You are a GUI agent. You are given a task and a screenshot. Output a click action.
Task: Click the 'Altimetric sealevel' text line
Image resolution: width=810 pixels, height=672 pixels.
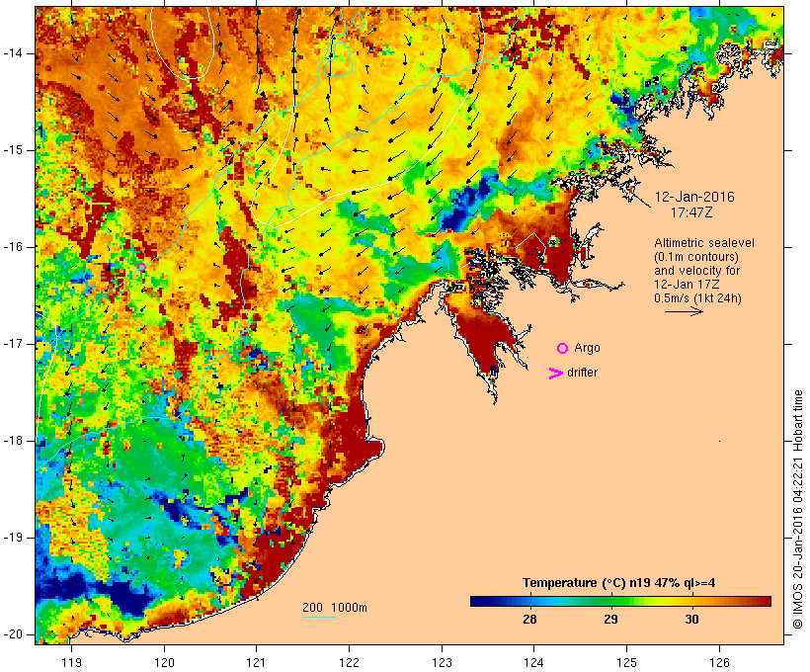click(704, 243)
